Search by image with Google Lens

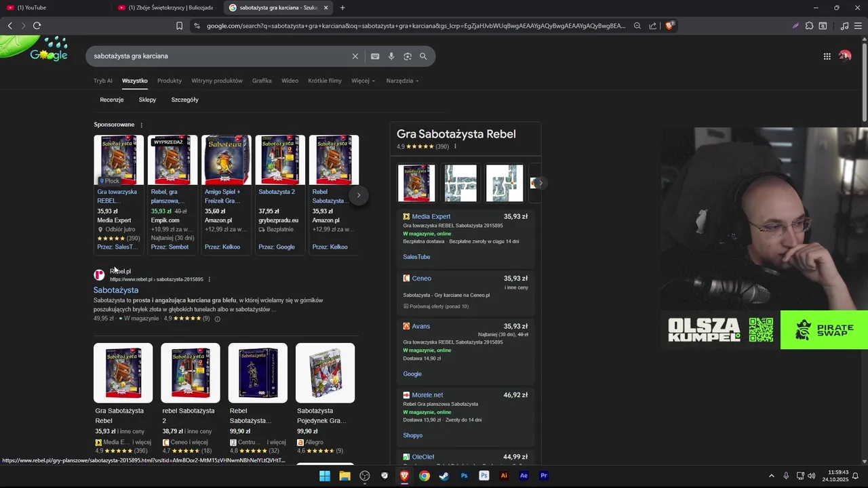408,56
